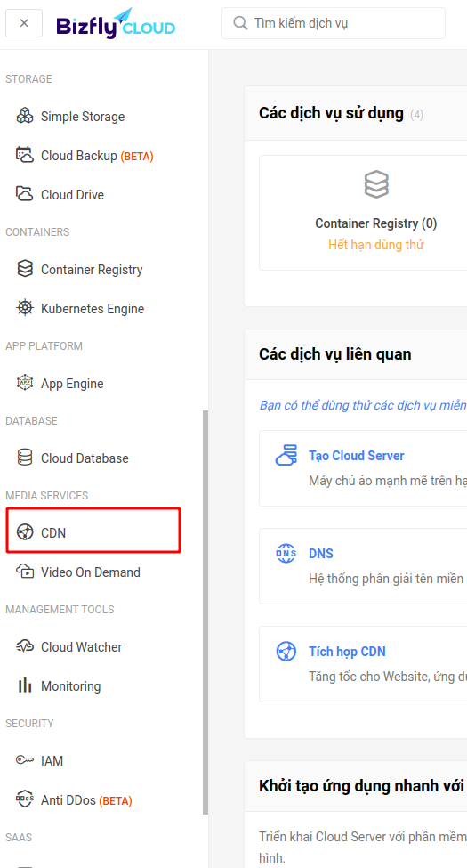The width and height of the screenshot is (467, 868).
Task: Click the DNS service link
Action: [321, 554]
